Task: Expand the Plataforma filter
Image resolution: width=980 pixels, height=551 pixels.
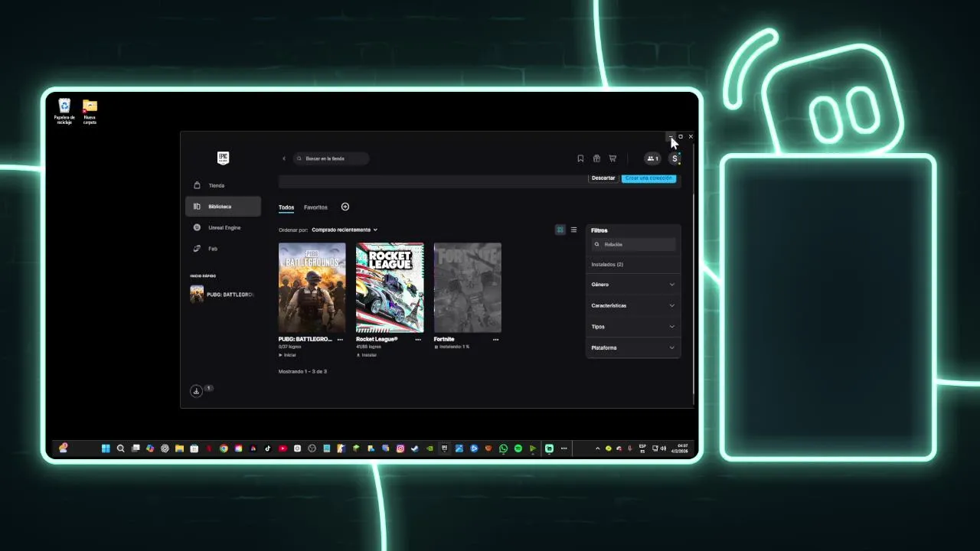Action: [633, 347]
